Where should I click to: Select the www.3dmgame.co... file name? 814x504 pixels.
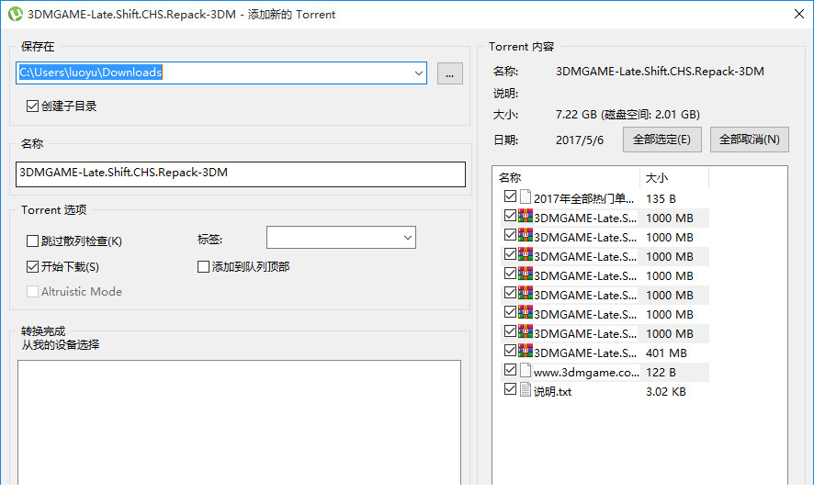[586, 373]
